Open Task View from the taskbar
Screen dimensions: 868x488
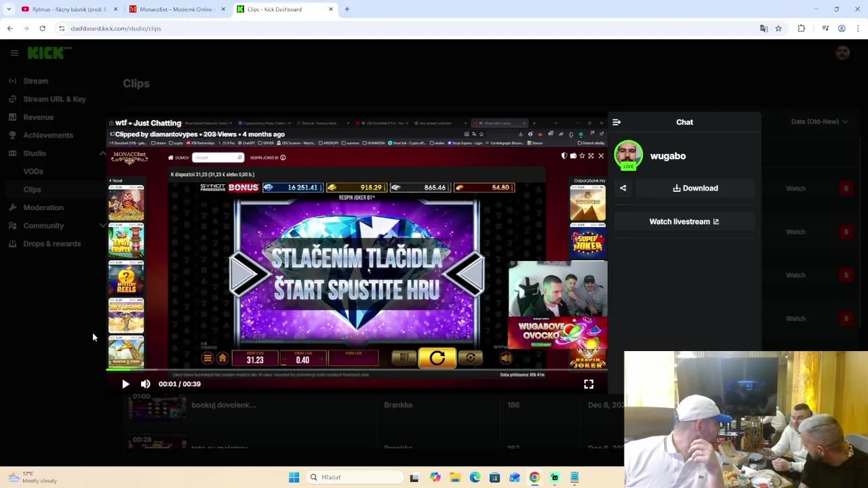click(414, 477)
